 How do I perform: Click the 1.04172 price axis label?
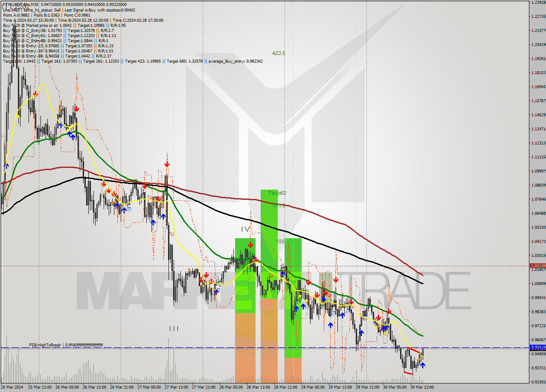[x=538, y=242]
